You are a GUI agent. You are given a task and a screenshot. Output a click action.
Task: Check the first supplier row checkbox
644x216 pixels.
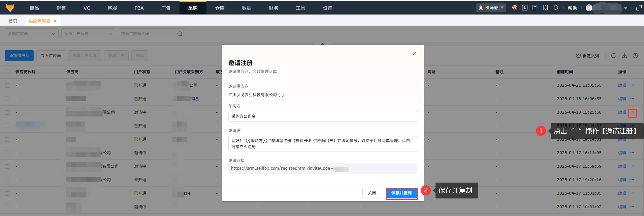point(7,85)
